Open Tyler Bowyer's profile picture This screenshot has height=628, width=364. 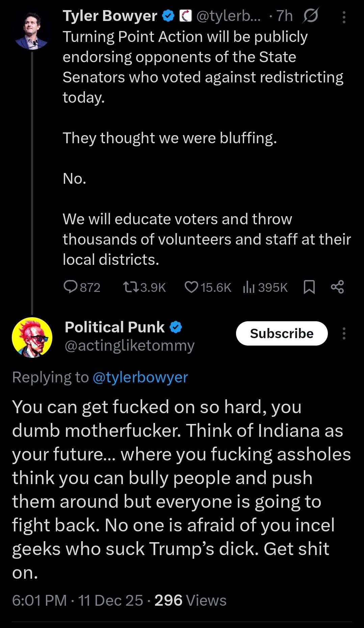[31, 31]
